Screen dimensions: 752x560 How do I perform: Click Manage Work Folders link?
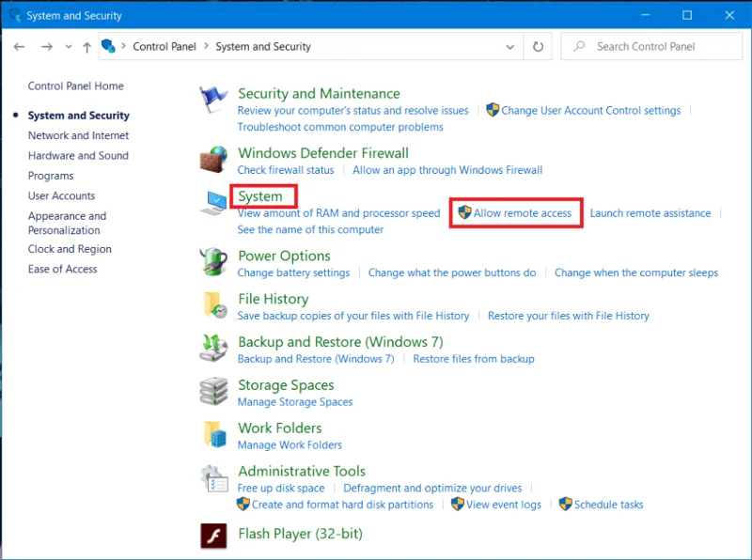290,445
